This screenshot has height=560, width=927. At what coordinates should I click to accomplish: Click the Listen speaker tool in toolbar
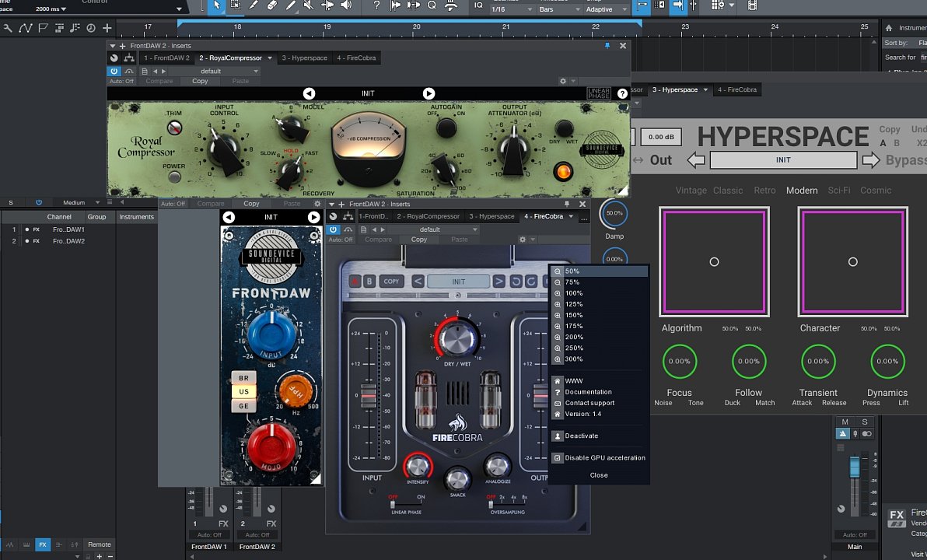[346, 5]
